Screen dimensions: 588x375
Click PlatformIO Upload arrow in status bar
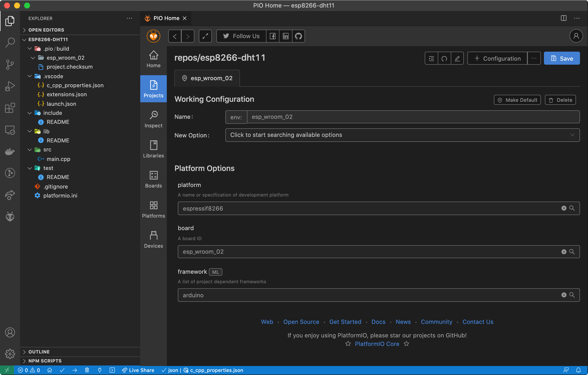(74, 370)
